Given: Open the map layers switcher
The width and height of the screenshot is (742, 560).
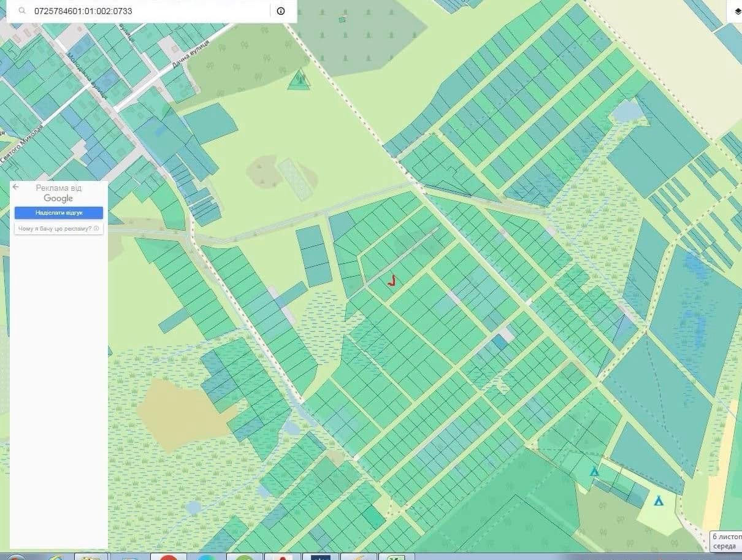Looking at the screenshot, I should (x=738, y=11).
